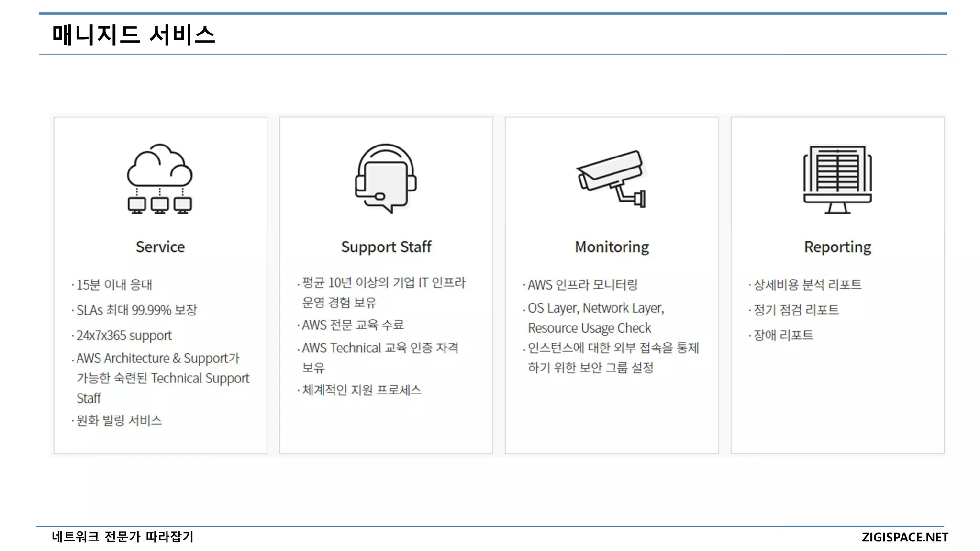Screen dimensions: 980x551
Task: Click the security camera Monitoring icon
Action: point(612,179)
